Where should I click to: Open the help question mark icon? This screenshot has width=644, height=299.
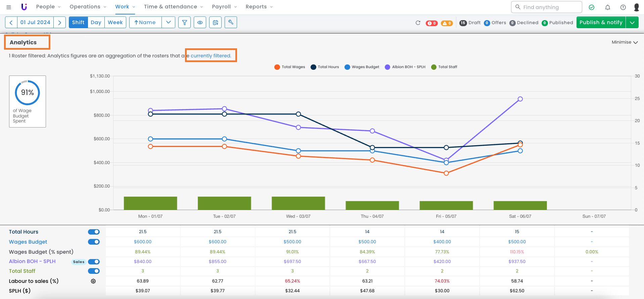pyautogui.click(x=623, y=7)
